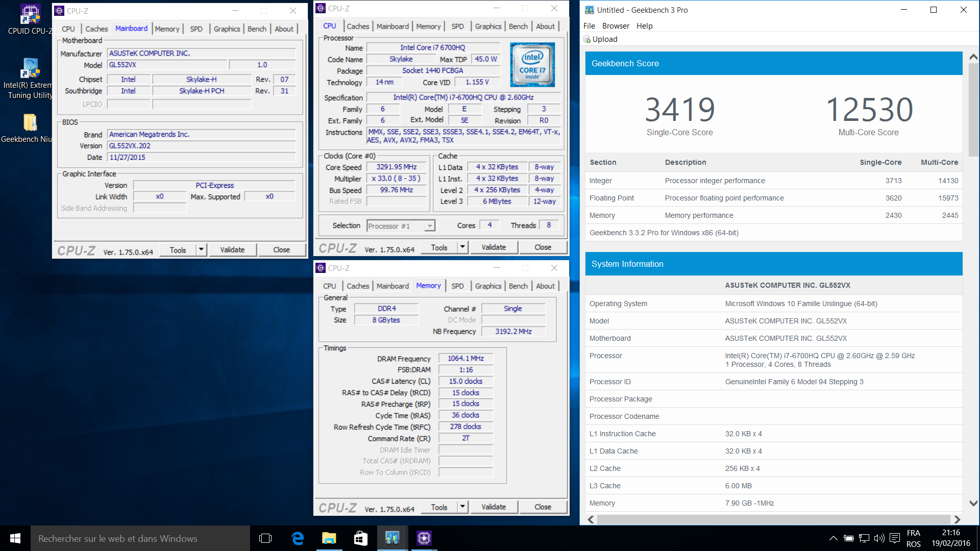Click the Geekbench horizontal scrollbar thumb
The height and width of the screenshot is (551, 980).
pyautogui.click(x=774, y=519)
